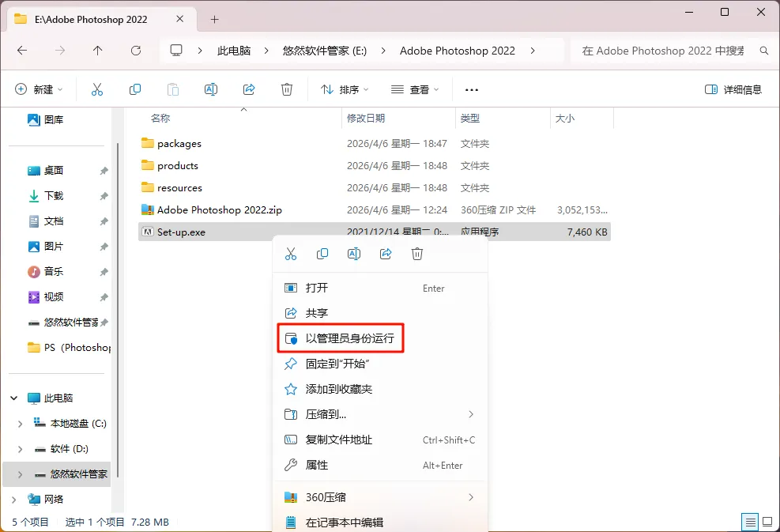
Task: Click the 此电脑 breadcrumb
Action: click(234, 51)
